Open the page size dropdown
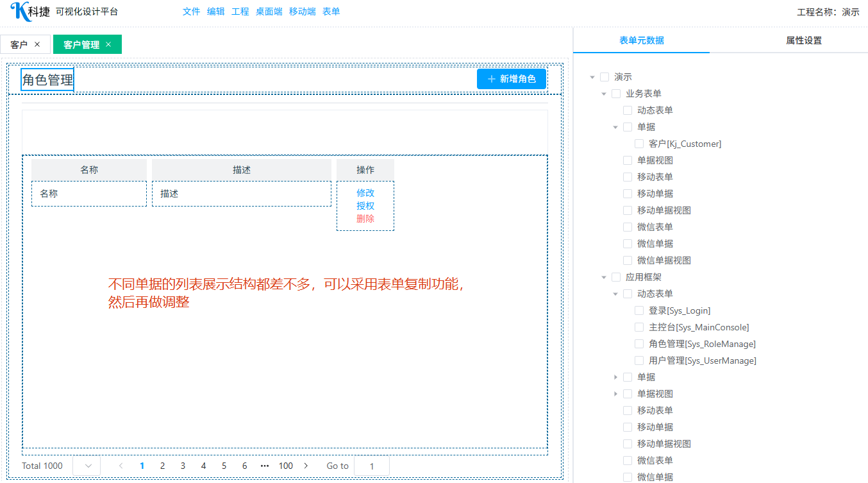Viewport: 868px width, 483px height. click(x=87, y=466)
